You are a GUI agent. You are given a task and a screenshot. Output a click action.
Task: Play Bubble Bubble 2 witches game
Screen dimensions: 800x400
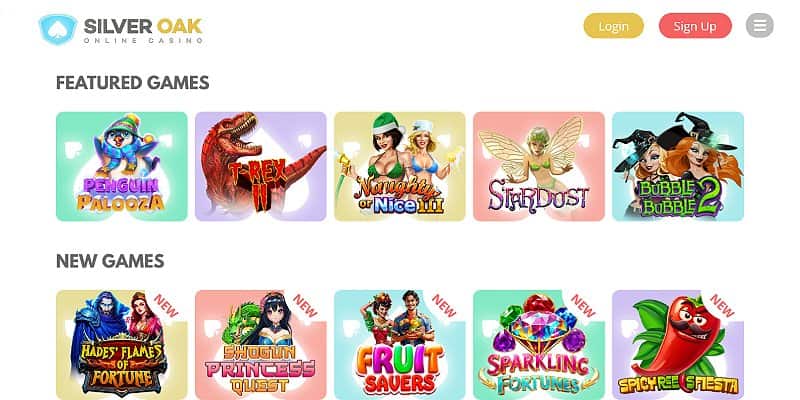pyautogui.click(x=678, y=166)
